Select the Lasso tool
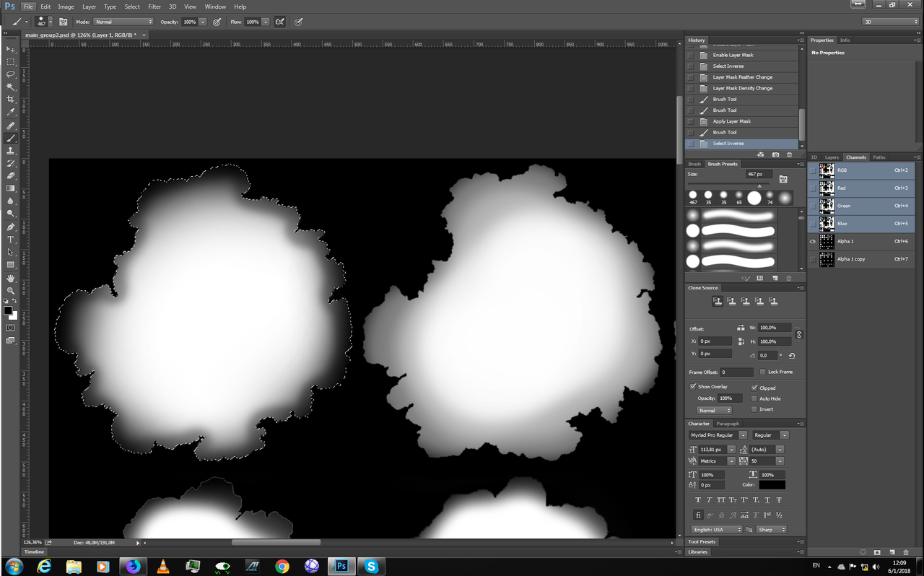This screenshot has width=924, height=576. pos(11,74)
